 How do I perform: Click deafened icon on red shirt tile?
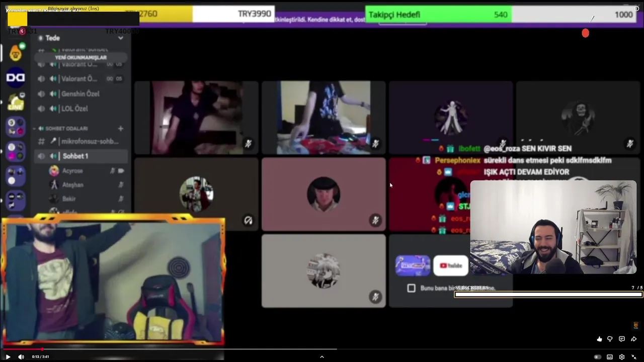[248, 220]
